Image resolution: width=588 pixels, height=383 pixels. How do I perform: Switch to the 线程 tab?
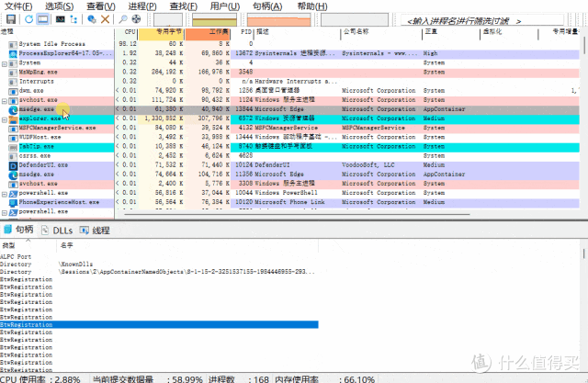coord(95,231)
